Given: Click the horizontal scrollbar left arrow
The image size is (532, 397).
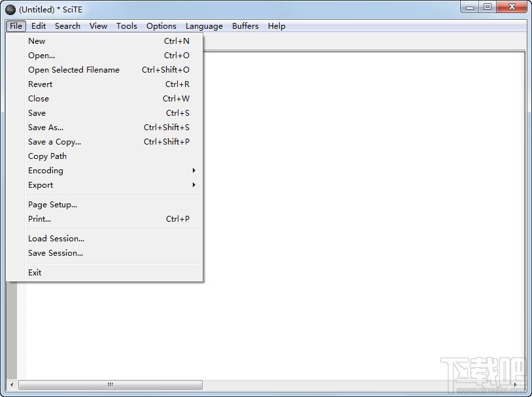Looking at the screenshot, I should [x=12, y=385].
